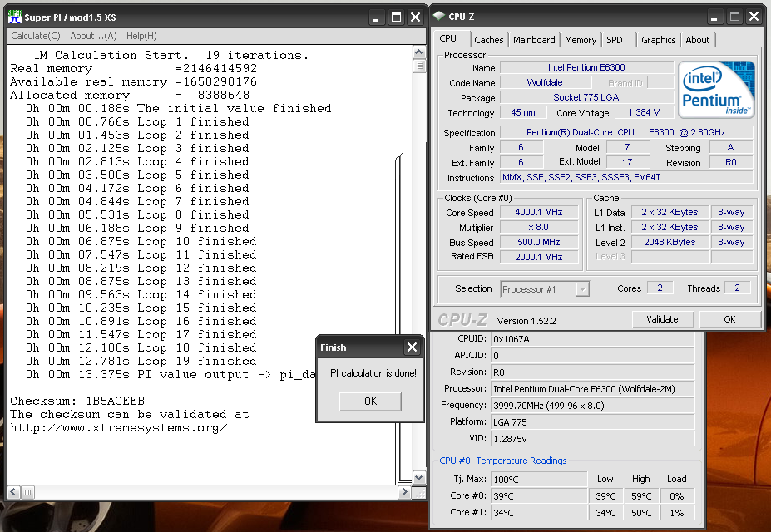
Task: Click the Multiplier value 'x 8.0'
Action: coord(539,228)
